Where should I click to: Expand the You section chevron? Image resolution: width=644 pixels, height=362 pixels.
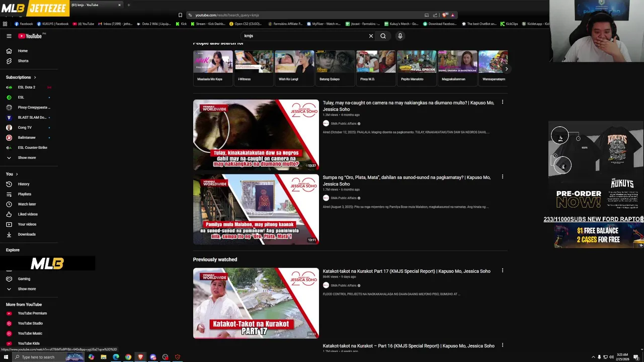pyautogui.click(x=17, y=174)
